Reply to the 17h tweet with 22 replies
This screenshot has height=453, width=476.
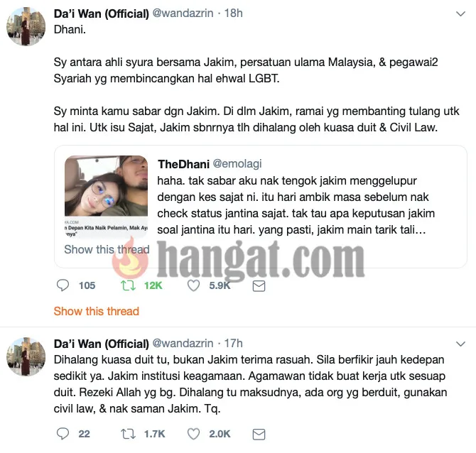point(63,434)
